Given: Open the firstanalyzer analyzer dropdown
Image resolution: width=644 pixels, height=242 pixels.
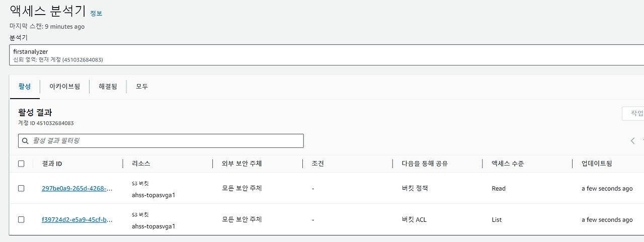Looking at the screenshot, I should click(x=327, y=55).
